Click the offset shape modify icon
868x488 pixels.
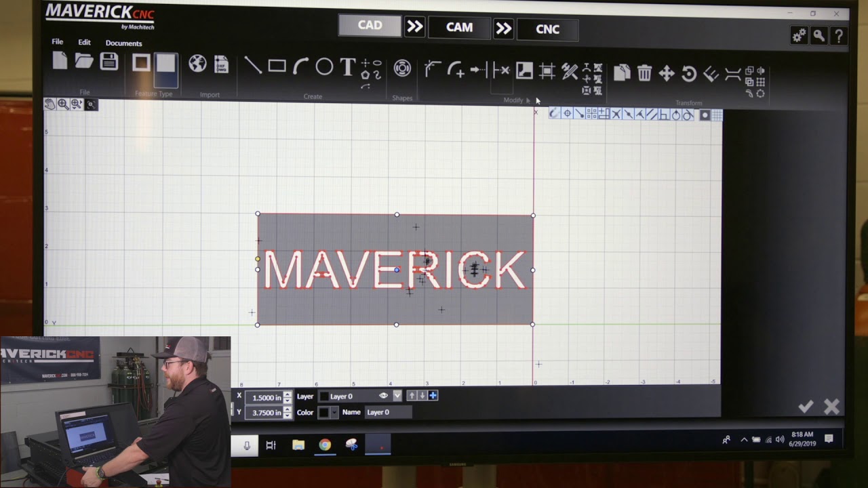coord(524,70)
